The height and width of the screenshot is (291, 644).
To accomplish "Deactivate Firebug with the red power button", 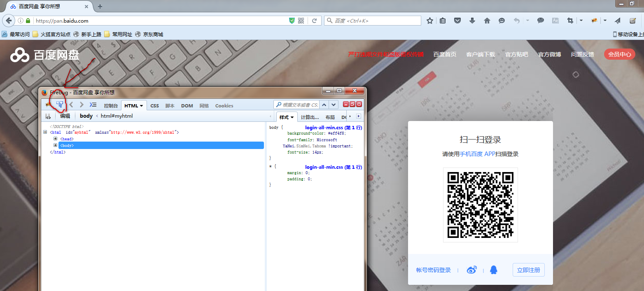I will 359,105.
